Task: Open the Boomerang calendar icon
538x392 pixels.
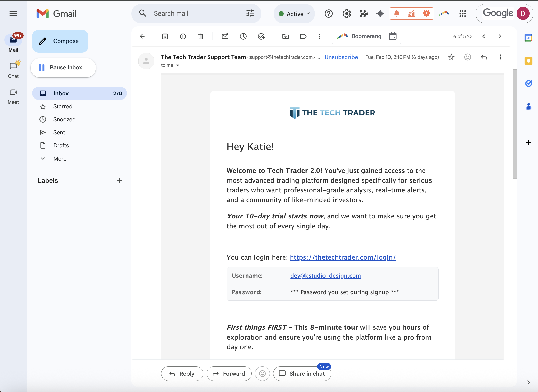Action: click(x=393, y=36)
